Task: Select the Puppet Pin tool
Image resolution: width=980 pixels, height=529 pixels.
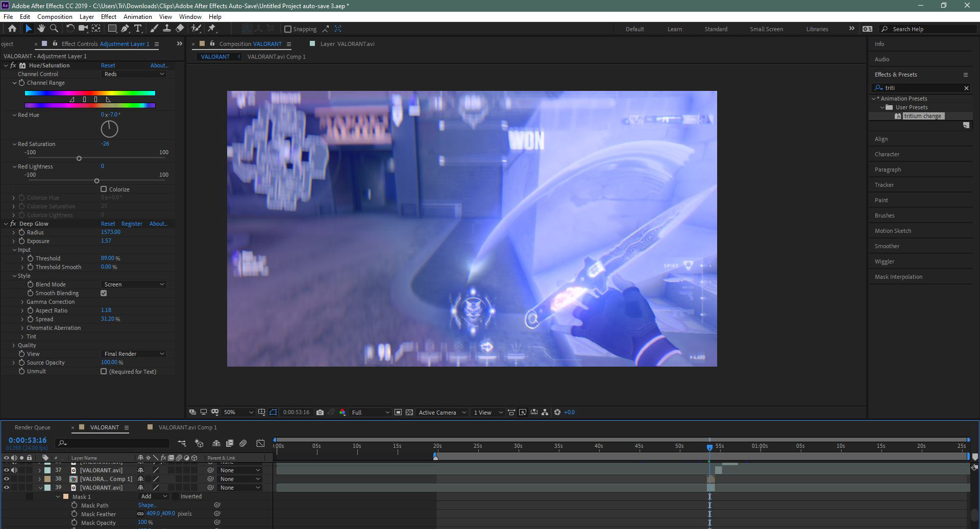Action: click(x=212, y=29)
